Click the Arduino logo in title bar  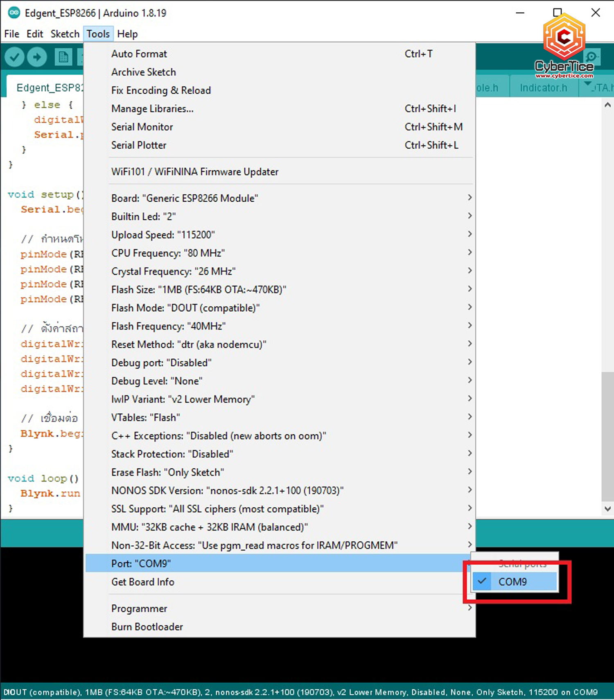point(14,13)
